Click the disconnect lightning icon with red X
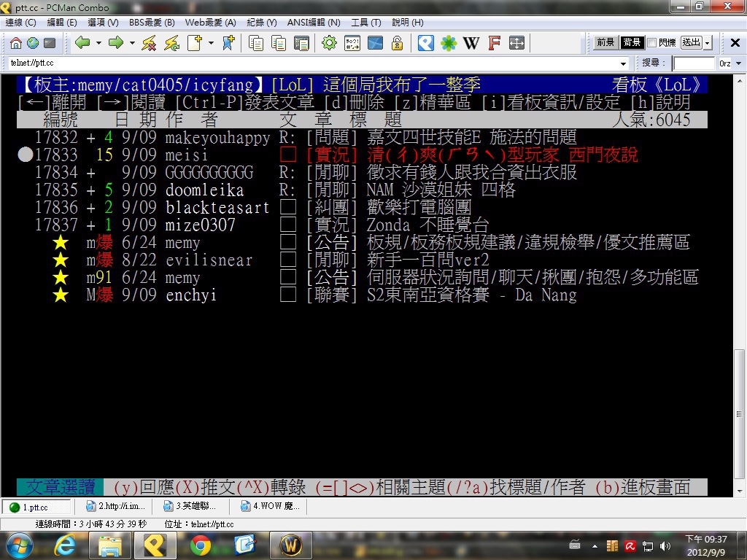Screen dimensions: 747x560 pyautogui.click(x=149, y=43)
